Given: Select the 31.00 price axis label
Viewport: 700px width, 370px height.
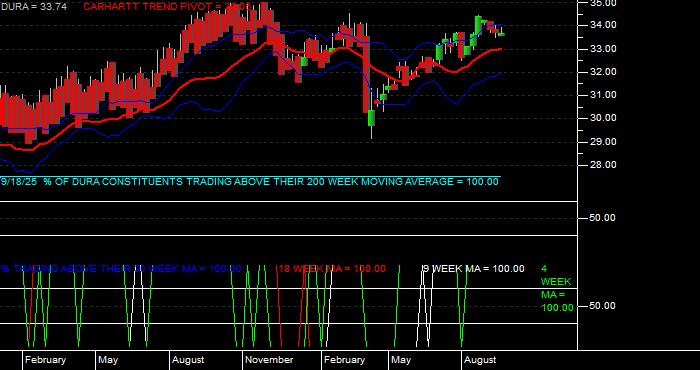Looking at the screenshot, I should (603, 95).
